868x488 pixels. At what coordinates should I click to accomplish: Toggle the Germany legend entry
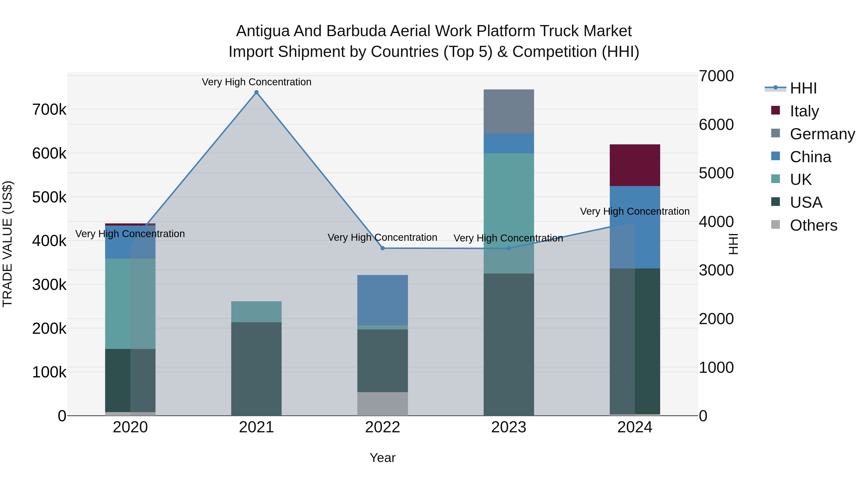point(813,134)
